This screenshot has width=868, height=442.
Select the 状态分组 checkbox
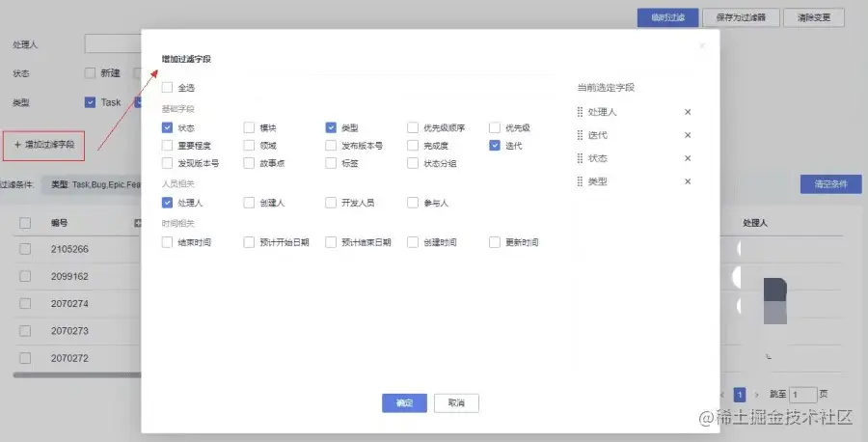click(413, 163)
